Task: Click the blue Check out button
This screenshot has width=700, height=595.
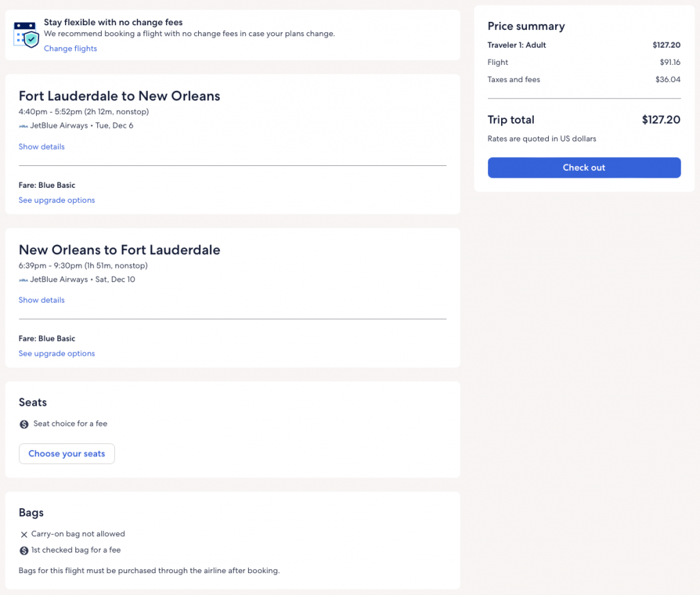Action: click(x=584, y=167)
